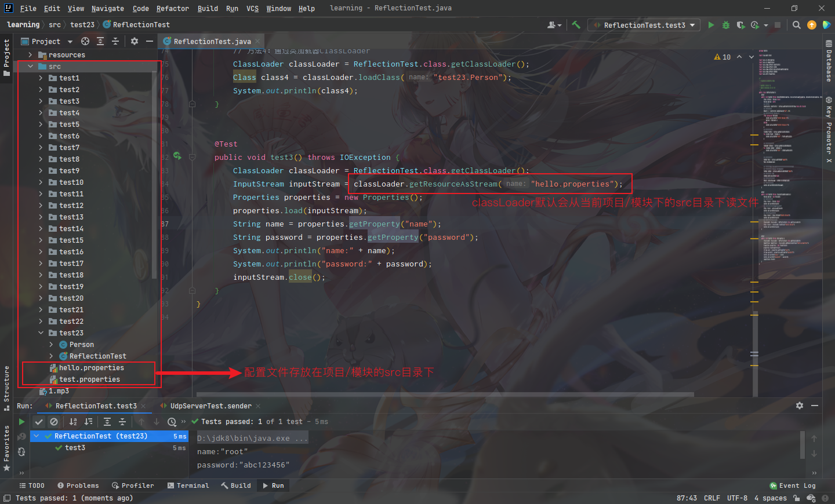Toggle tool window bars icon in status bar

tap(6, 498)
